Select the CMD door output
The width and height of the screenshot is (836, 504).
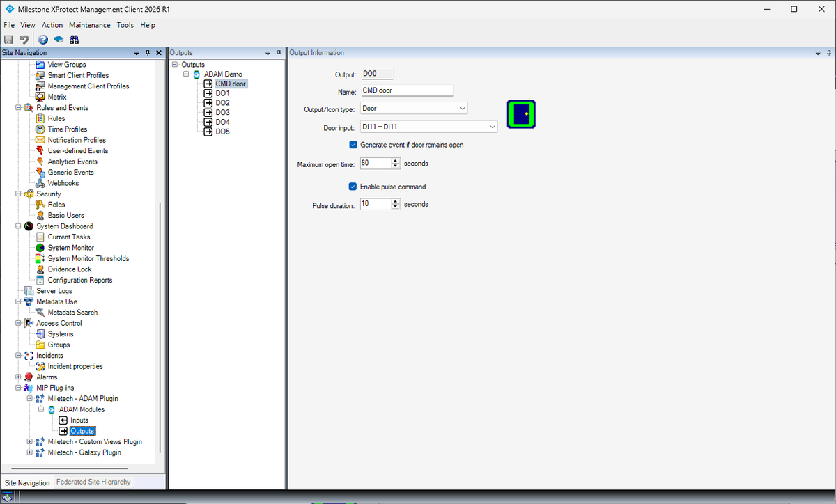point(231,84)
